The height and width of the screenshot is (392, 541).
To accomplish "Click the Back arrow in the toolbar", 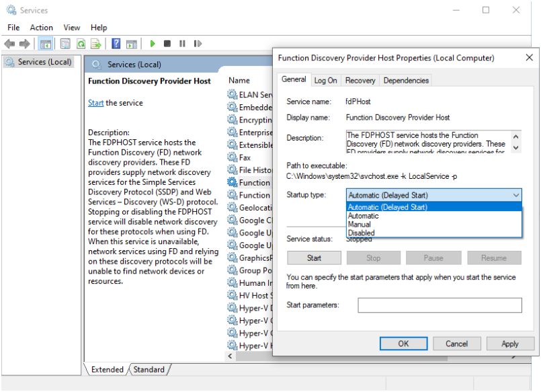I will tap(9, 44).
